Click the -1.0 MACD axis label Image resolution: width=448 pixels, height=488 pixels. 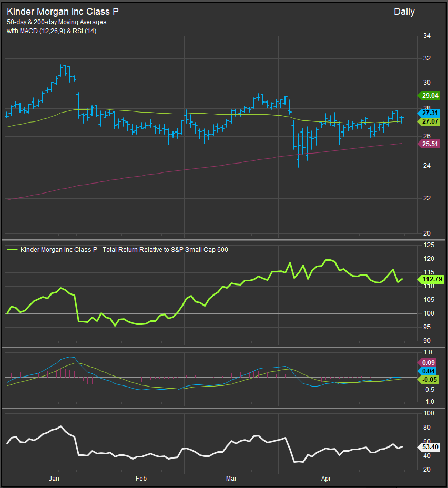point(429,402)
